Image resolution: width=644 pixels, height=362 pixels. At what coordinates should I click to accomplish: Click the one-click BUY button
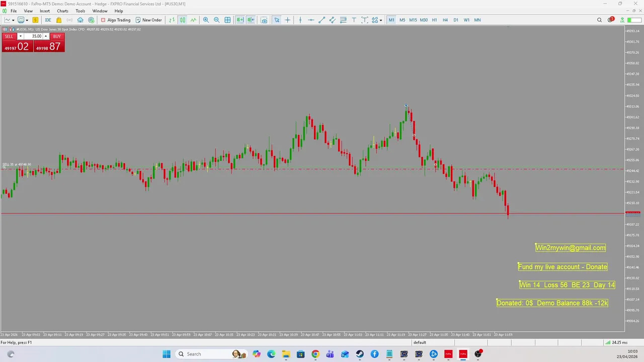57,36
